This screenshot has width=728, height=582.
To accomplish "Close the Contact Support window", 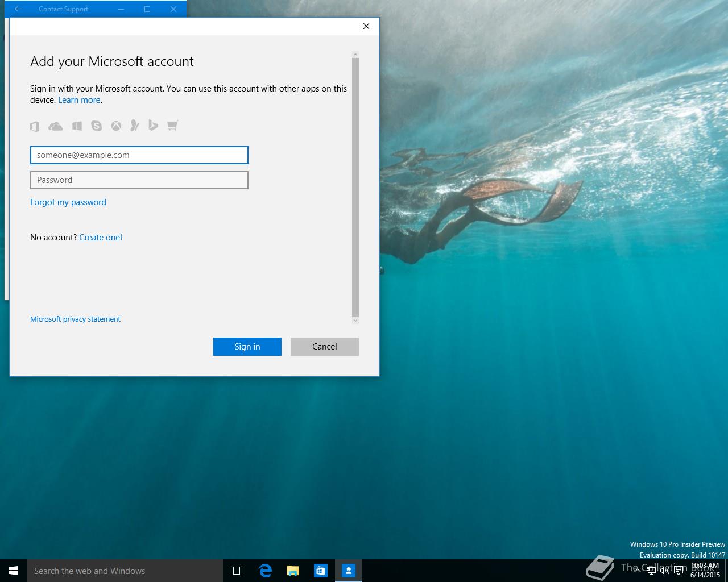I will click(x=173, y=9).
